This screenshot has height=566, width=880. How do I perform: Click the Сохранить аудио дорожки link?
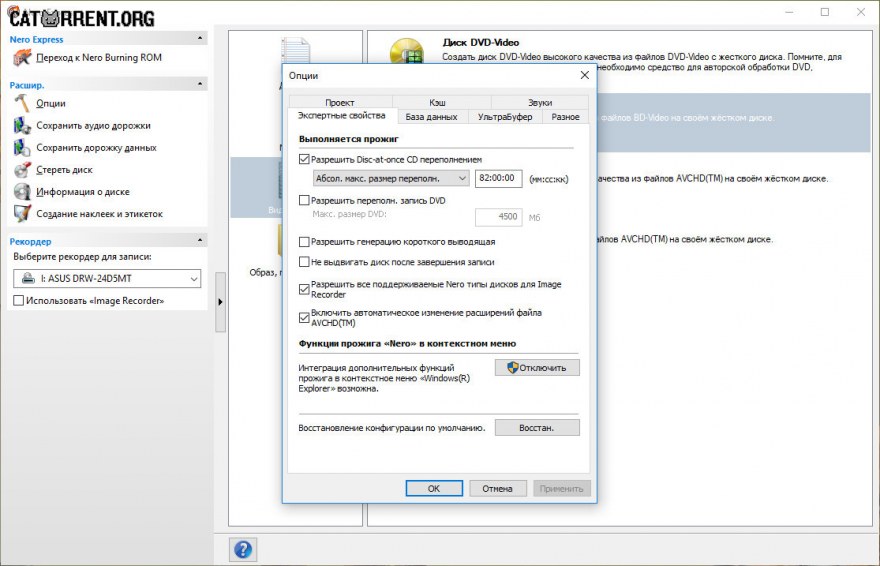point(93,125)
